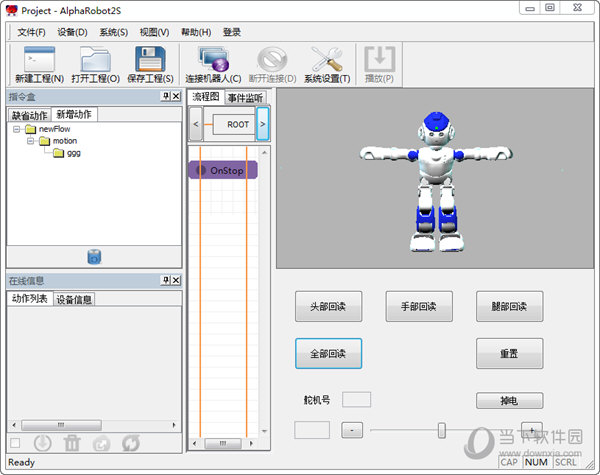Screen dimensions: 600x475
Task: Click the action list scrollbar left arrow
Action: [x=14, y=425]
